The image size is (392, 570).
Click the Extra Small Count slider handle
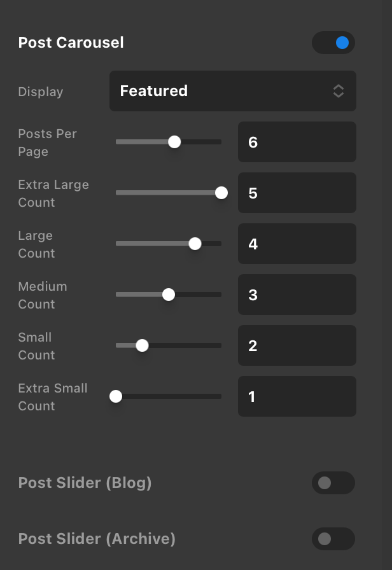pos(116,396)
